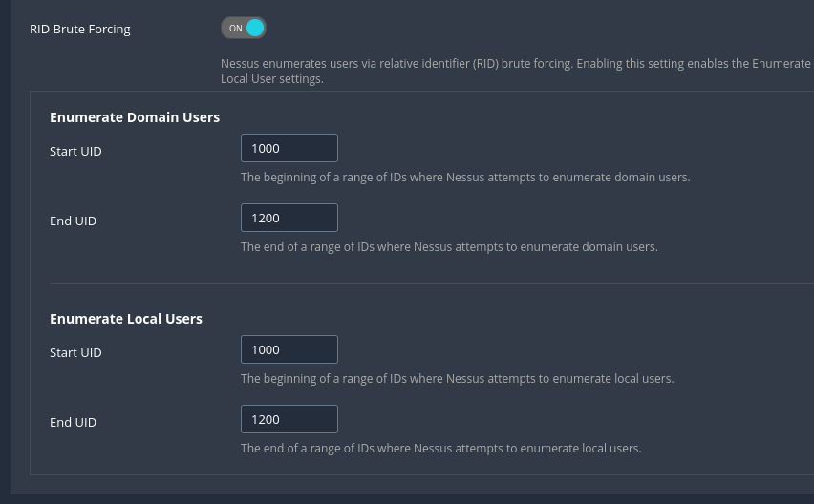Click the local users range beginning description

[x=457, y=378]
